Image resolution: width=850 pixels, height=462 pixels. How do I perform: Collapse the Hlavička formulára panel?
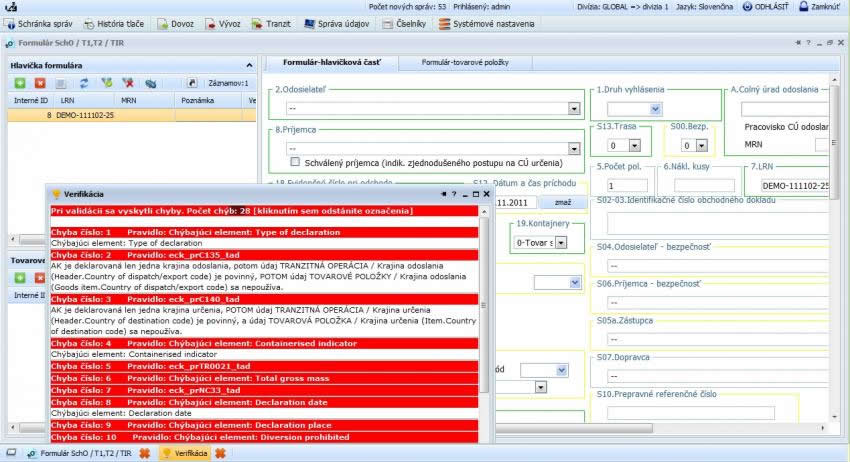coord(249,65)
